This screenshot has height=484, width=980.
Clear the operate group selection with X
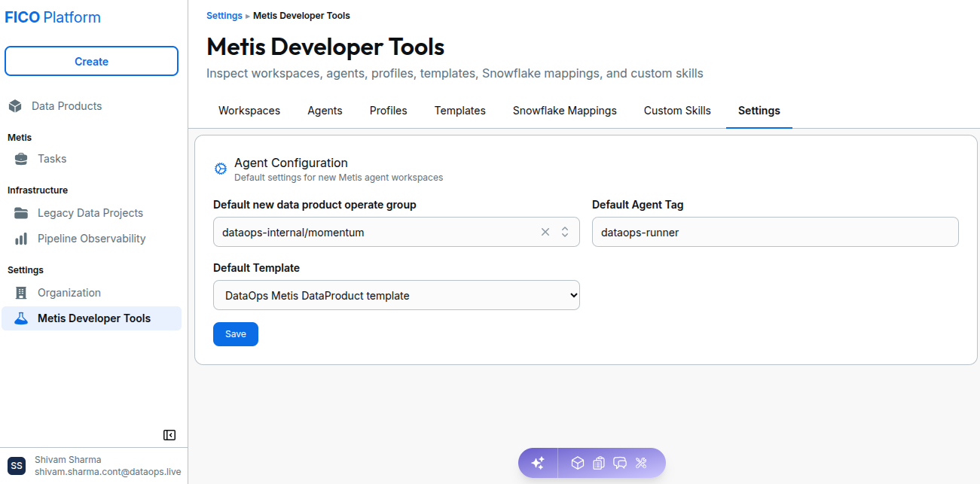coord(545,233)
